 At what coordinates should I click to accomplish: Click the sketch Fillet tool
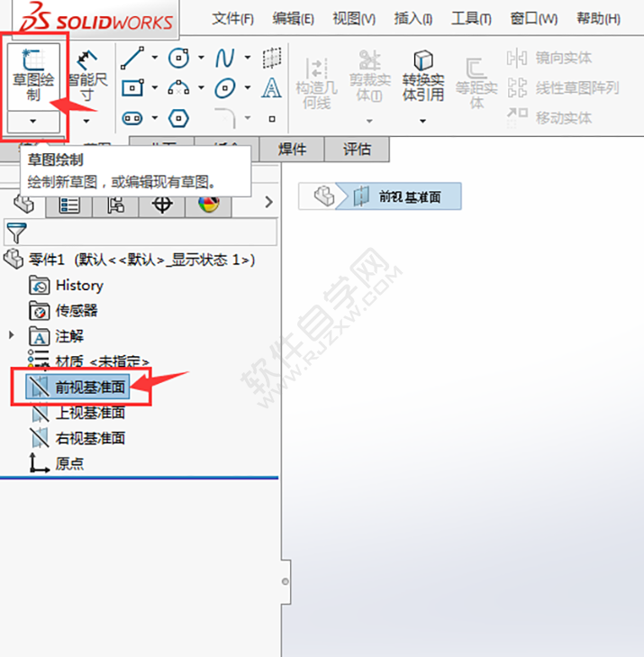(226, 118)
